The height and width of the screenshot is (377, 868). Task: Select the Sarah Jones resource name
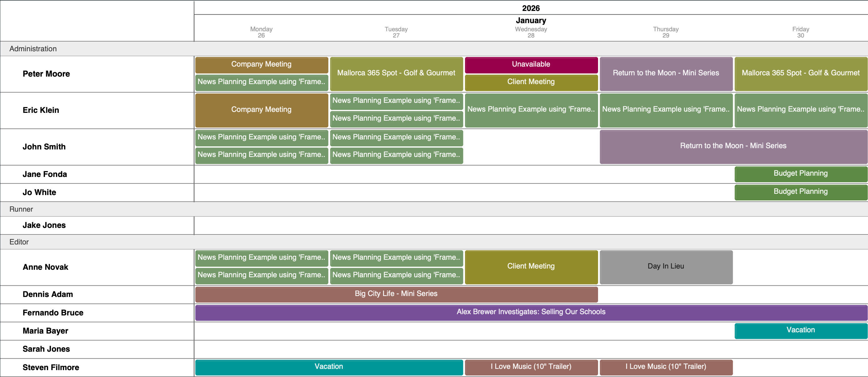click(x=46, y=349)
